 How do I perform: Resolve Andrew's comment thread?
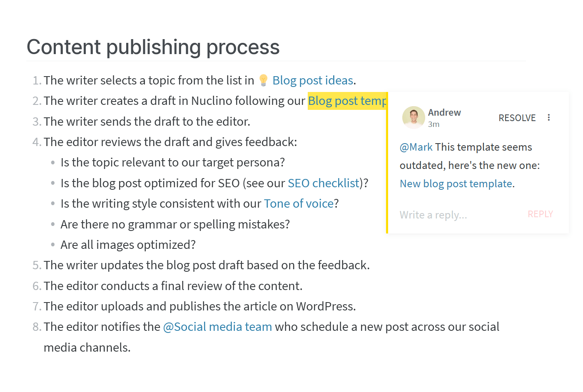coord(517,118)
